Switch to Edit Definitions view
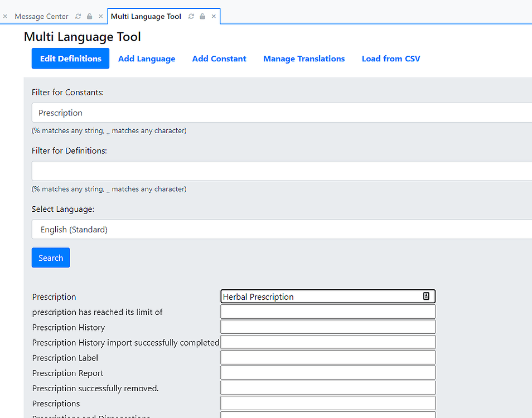This screenshot has width=532, height=418. tap(70, 58)
